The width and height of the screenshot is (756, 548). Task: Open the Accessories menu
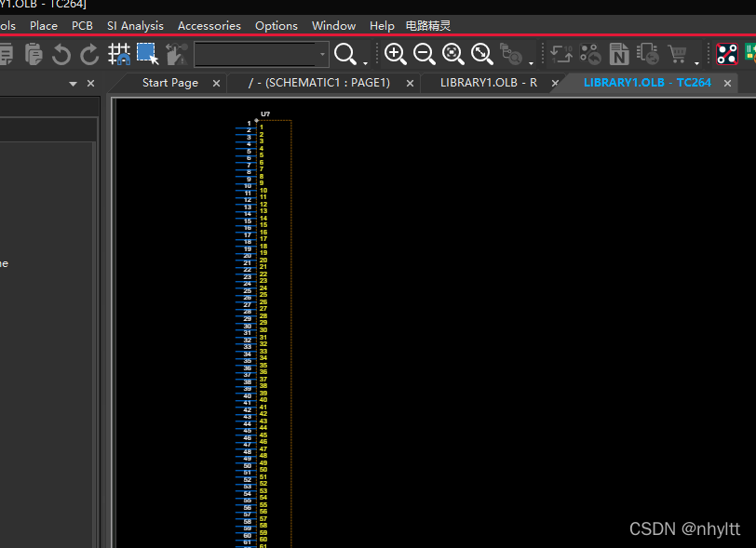click(x=209, y=26)
